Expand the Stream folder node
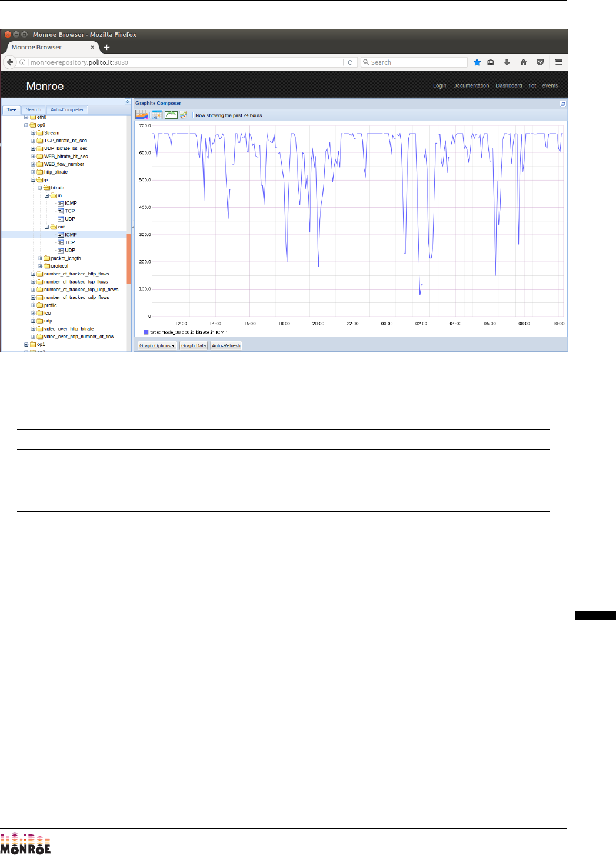The width and height of the screenshot is (616, 855). (x=33, y=133)
